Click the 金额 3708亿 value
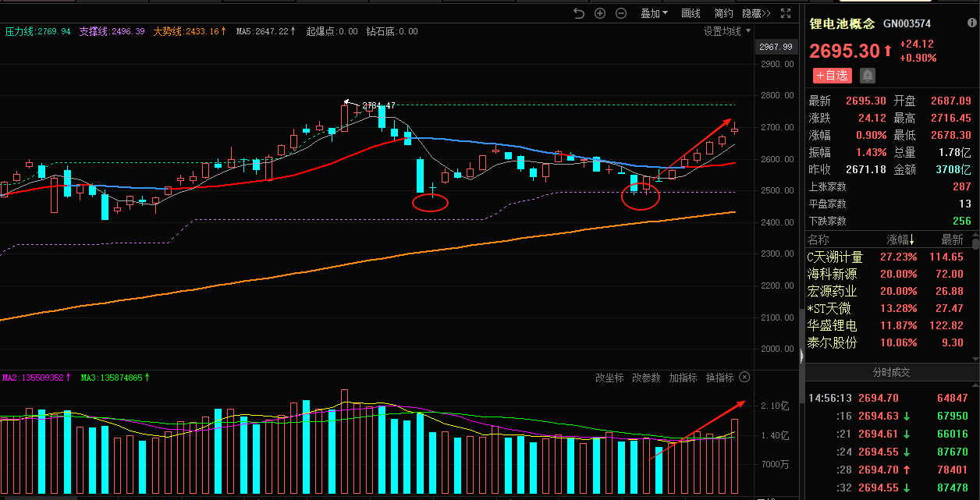Screen dimensions: 980x500 tap(954, 170)
